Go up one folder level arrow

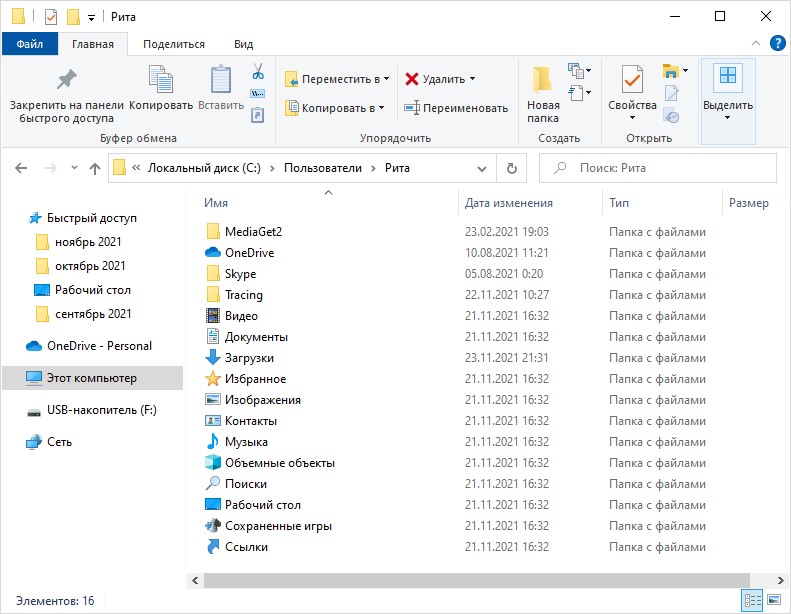(x=95, y=169)
